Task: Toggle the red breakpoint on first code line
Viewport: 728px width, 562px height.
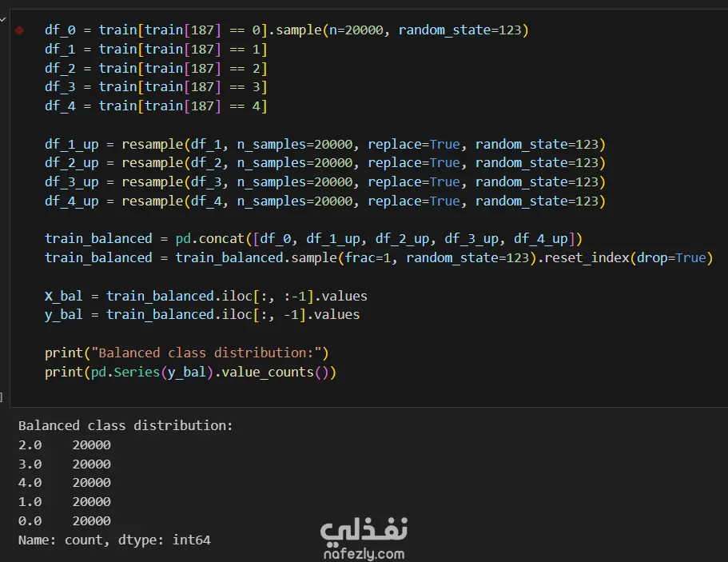Action: pos(19,30)
